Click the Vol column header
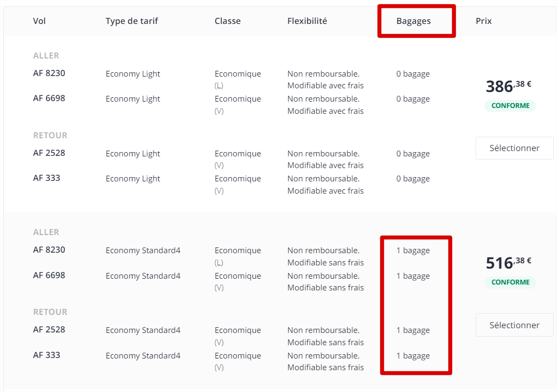The image size is (557, 392). pos(39,21)
